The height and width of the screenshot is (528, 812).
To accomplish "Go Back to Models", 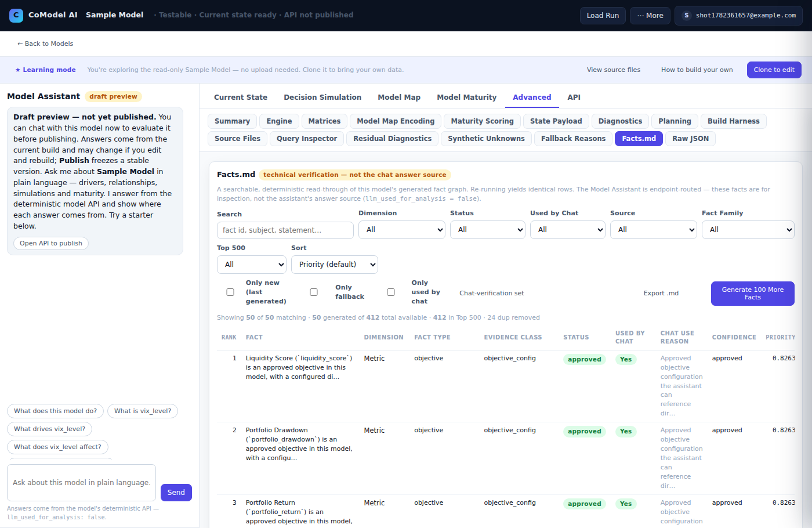I will click(x=45, y=44).
